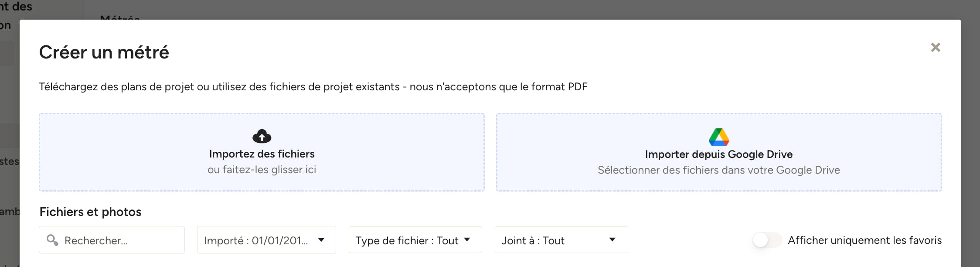Close the Créer un métré dialog

(x=936, y=47)
